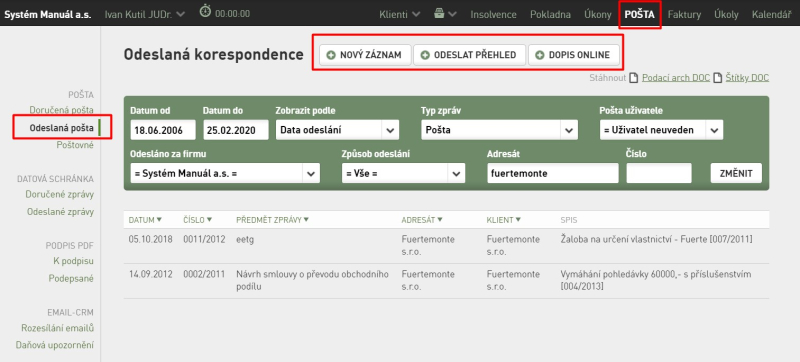800x362 pixels.
Task: Click the NOVÝ ZÁZNAM button
Action: [365, 55]
